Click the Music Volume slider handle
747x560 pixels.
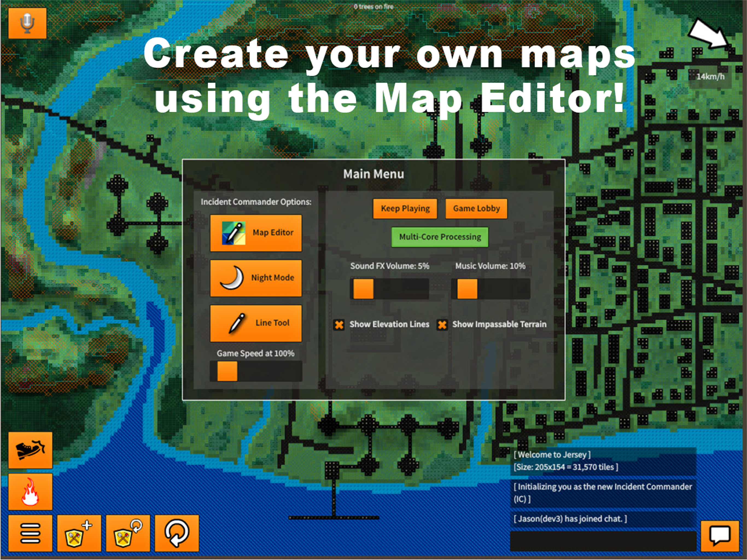467,289
